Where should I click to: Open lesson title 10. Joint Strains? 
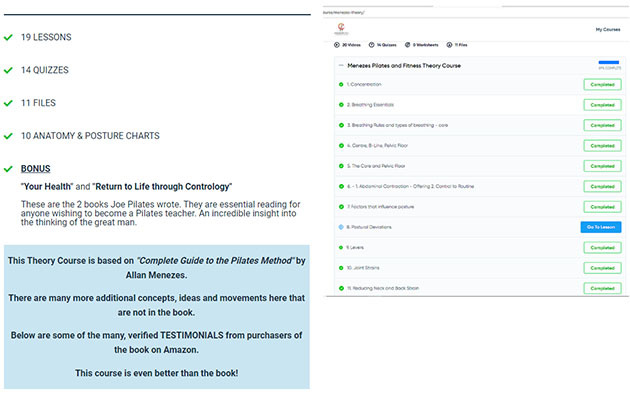363,268
